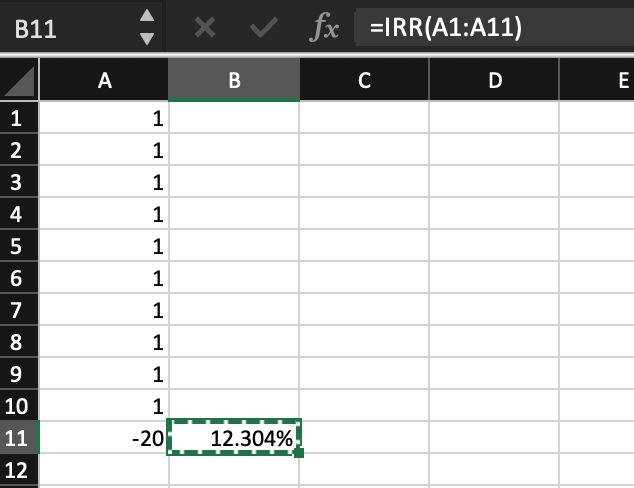This screenshot has width=634, height=488.
Task: Select column D header
Action: click(x=495, y=80)
